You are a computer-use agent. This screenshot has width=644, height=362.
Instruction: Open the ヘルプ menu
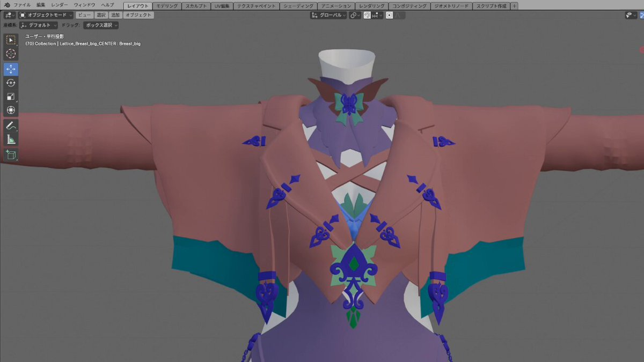(x=107, y=5)
